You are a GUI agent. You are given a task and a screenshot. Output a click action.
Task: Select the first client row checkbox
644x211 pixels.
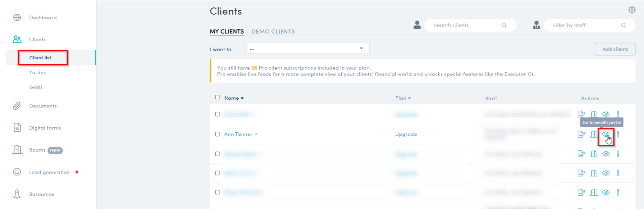[217, 114]
